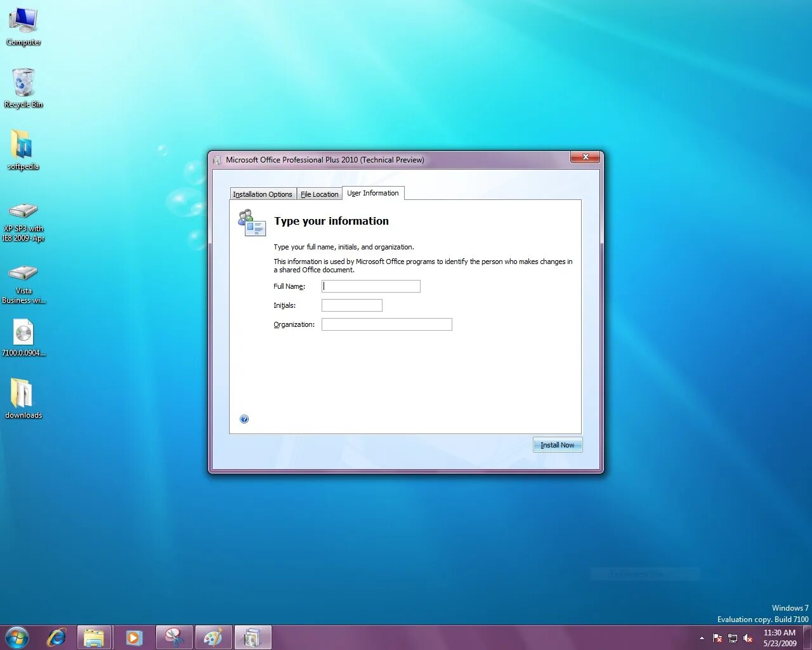This screenshot has width=812, height=650.
Task: Click the Organization label
Action: point(294,324)
